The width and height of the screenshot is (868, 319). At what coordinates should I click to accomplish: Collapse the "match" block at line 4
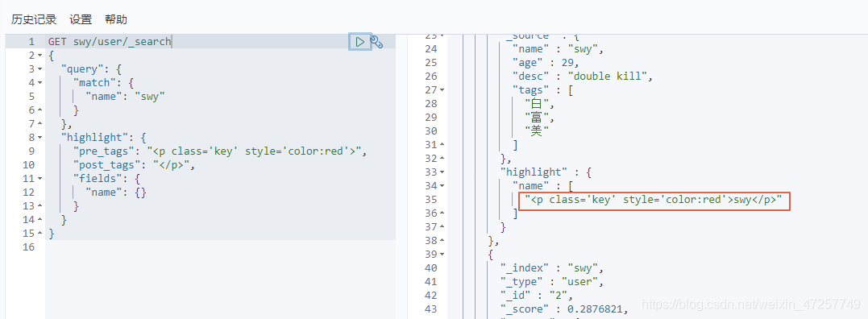(x=39, y=83)
